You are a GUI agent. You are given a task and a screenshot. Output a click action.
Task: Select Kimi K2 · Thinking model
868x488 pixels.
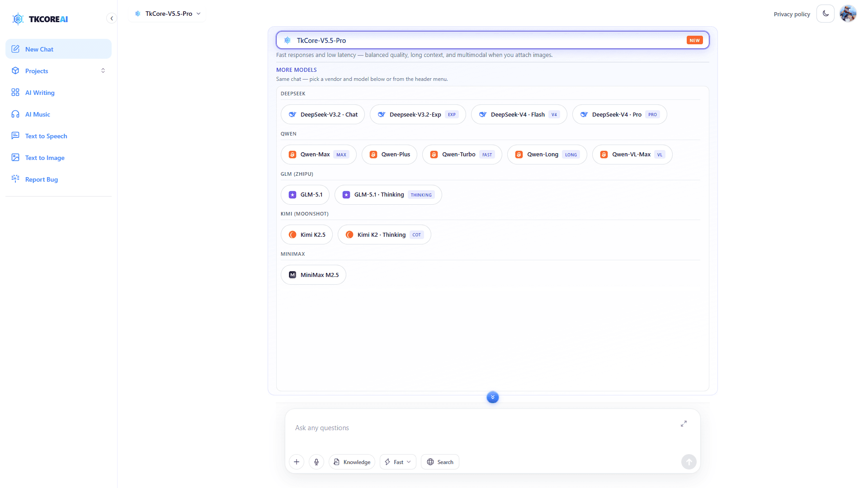click(384, 235)
